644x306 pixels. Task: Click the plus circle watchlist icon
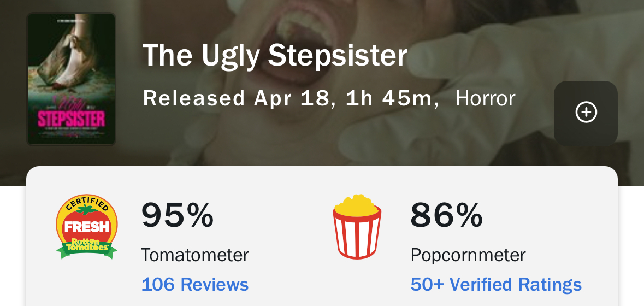(x=586, y=113)
